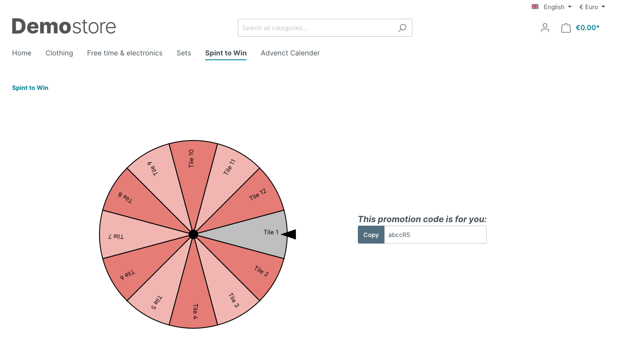Click the abccR5 promotion code field
This screenshot has height=364, width=628.
435,235
